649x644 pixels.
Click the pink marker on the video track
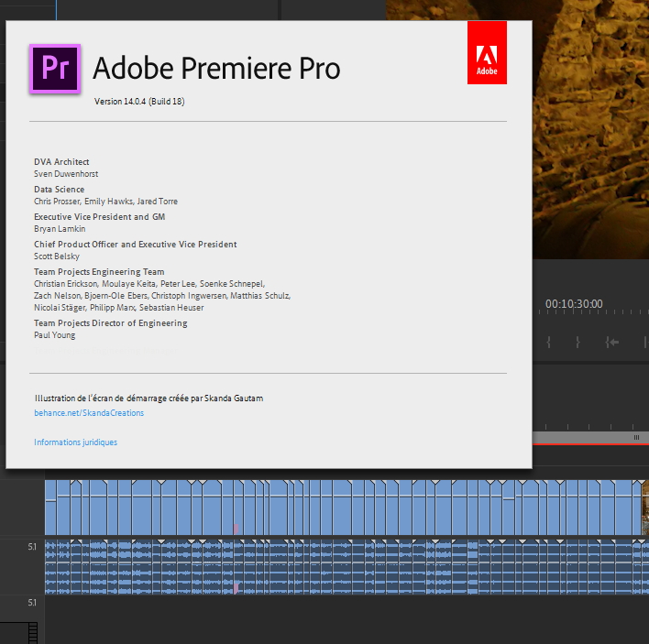point(236,529)
